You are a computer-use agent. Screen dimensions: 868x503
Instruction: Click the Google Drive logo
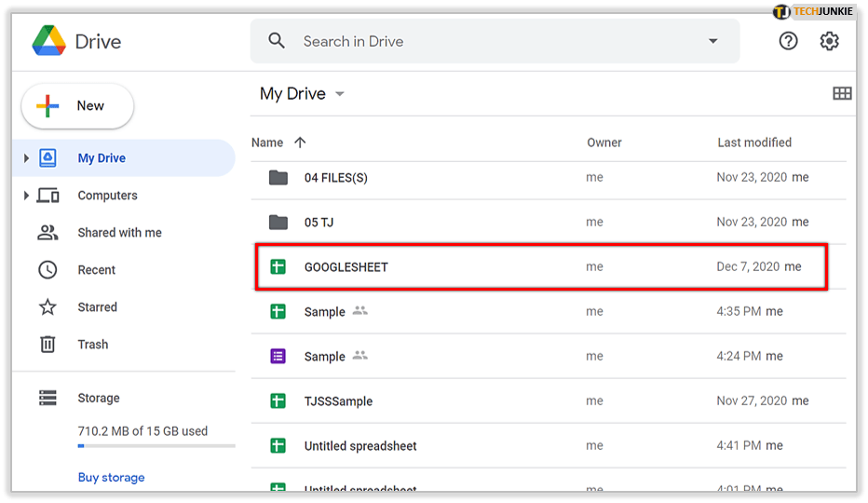[48, 42]
